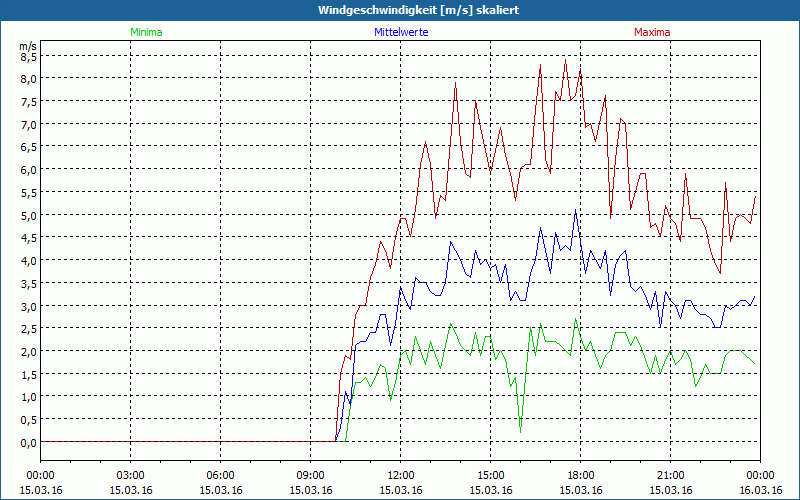Click the red Maxima legend label
The image size is (800, 500).
pos(652,32)
